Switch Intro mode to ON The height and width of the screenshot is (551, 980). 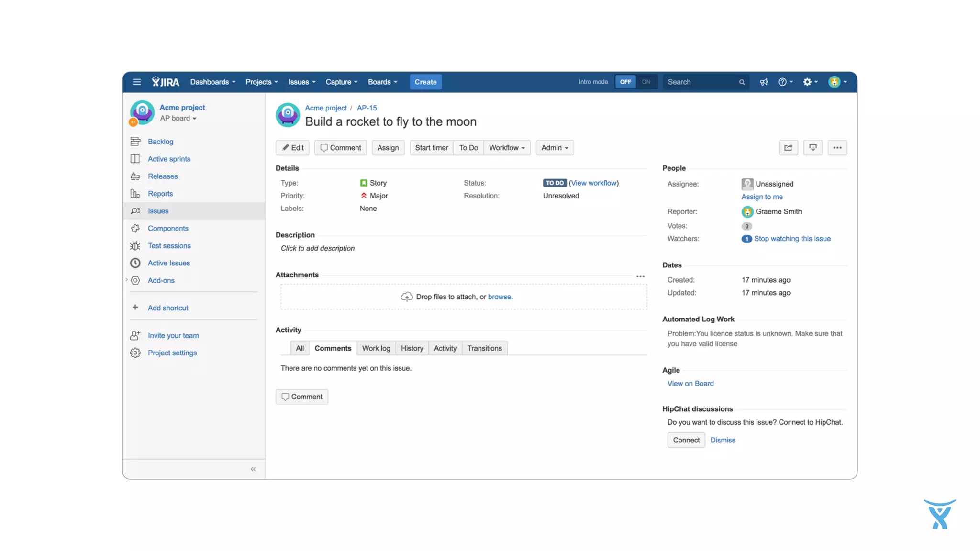point(646,82)
